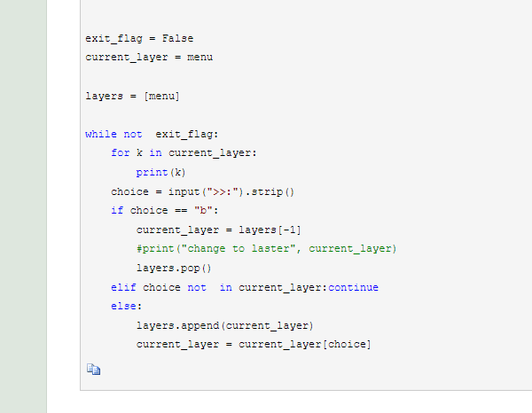Click the copy code icon below the snippet
Image resolution: width=532 pixels, height=413 pixels.
93,370
